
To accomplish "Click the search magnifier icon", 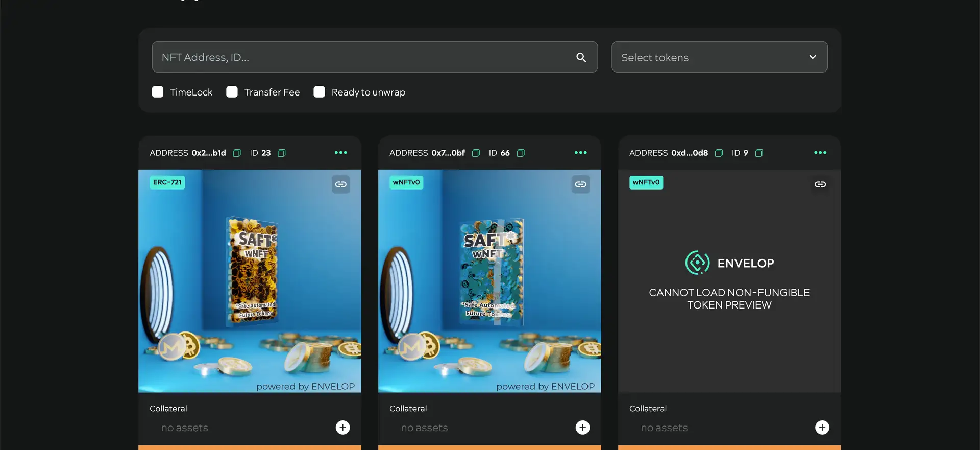I will pyautogui.click(x=581, y=57).
